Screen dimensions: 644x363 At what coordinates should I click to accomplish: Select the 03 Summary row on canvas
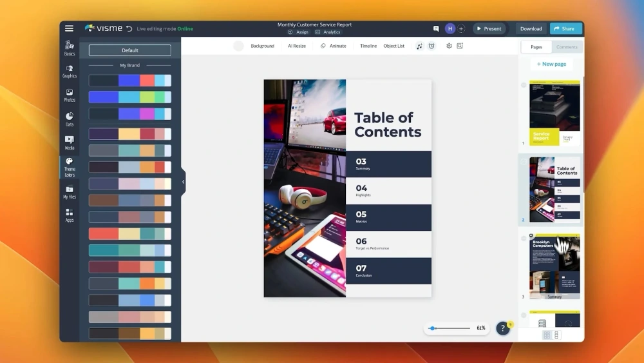coord(388,164)
